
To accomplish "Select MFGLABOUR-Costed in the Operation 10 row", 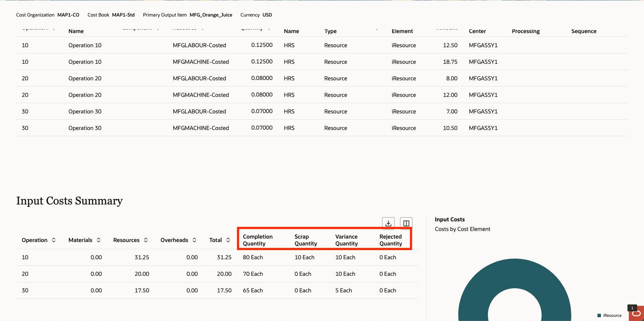I will pyautogui.click(x=200, y=45).
